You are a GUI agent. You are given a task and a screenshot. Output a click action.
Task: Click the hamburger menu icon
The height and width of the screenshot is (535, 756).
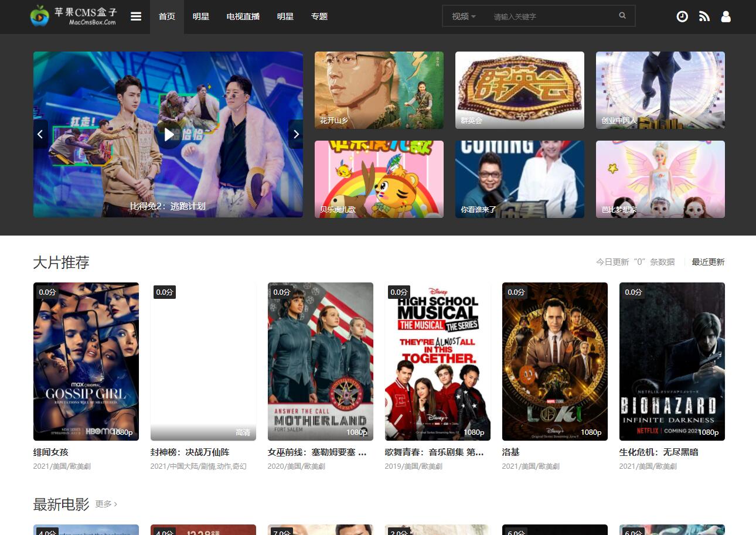click(x=136, y=16)
